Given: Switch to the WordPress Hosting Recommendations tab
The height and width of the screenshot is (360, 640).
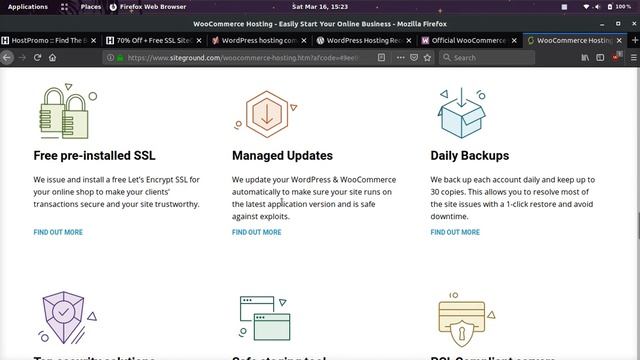Looking at the screenshot, I should [364, 40].
